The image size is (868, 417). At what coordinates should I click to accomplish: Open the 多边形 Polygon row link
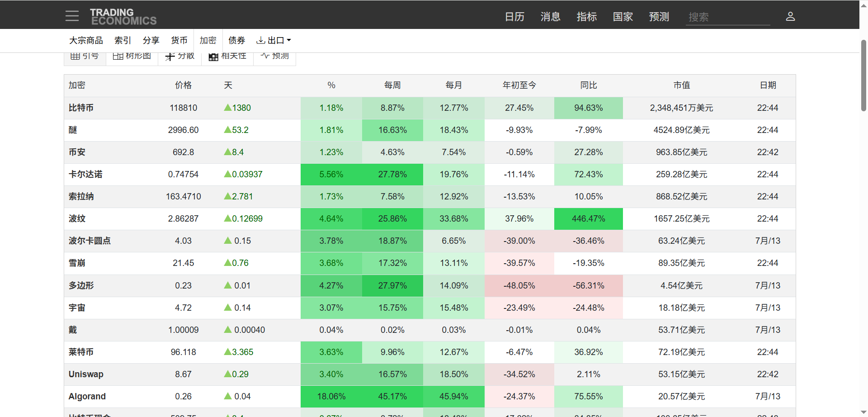coord(81,285)
